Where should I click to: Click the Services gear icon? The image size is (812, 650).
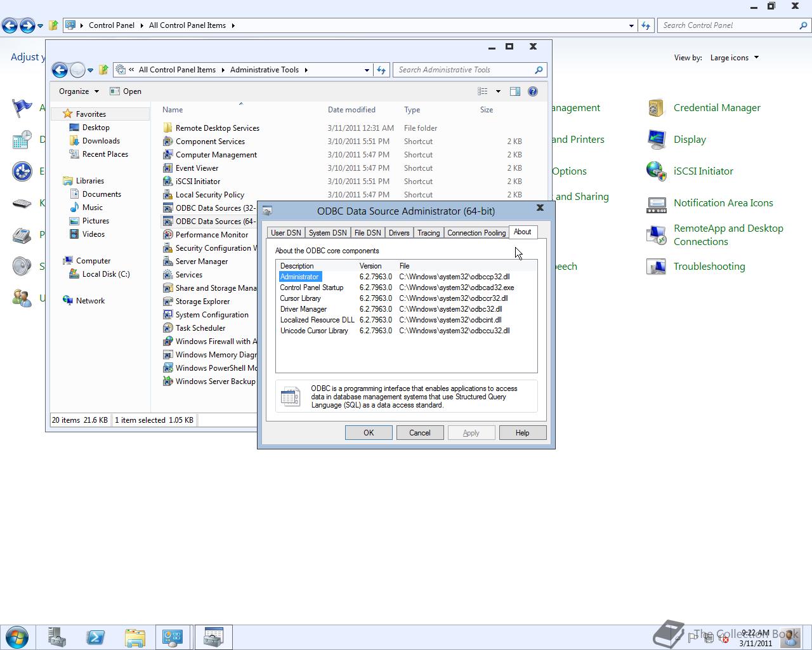click(167, 275)
